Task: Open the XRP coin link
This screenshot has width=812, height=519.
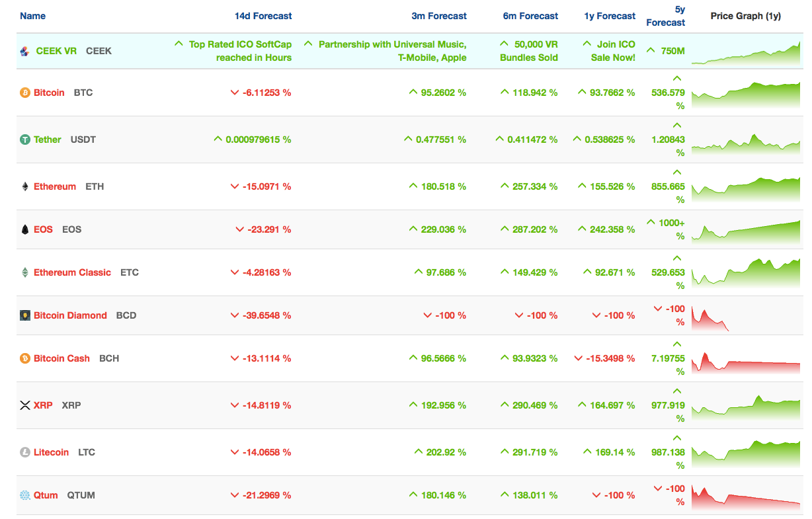Action: coord(43,405)
